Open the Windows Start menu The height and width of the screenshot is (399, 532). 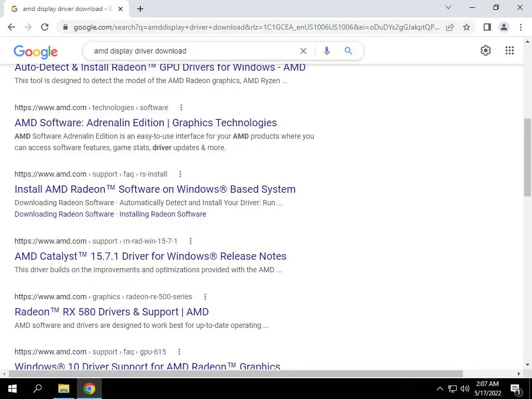coord(12,389)
